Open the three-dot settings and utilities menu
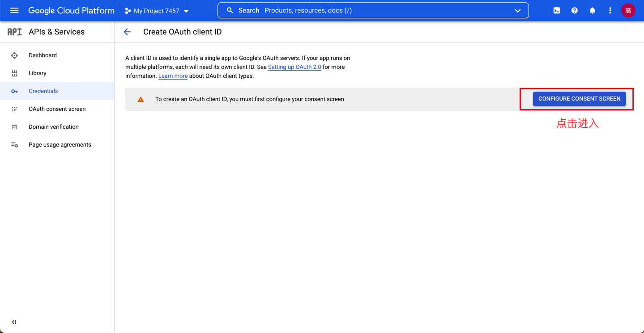This screenshot has height=333, width=644. [610, 10]
